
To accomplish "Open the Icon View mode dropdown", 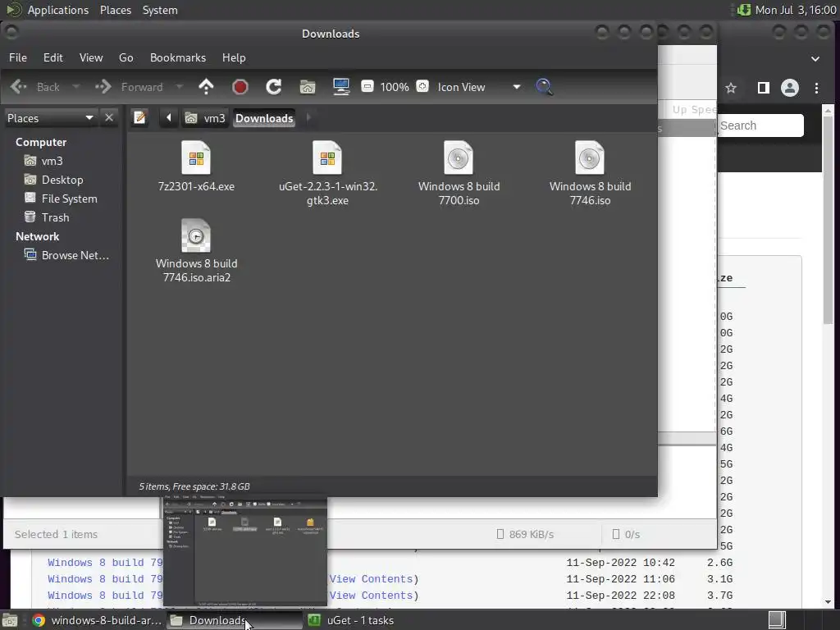I will click(478, 87).
